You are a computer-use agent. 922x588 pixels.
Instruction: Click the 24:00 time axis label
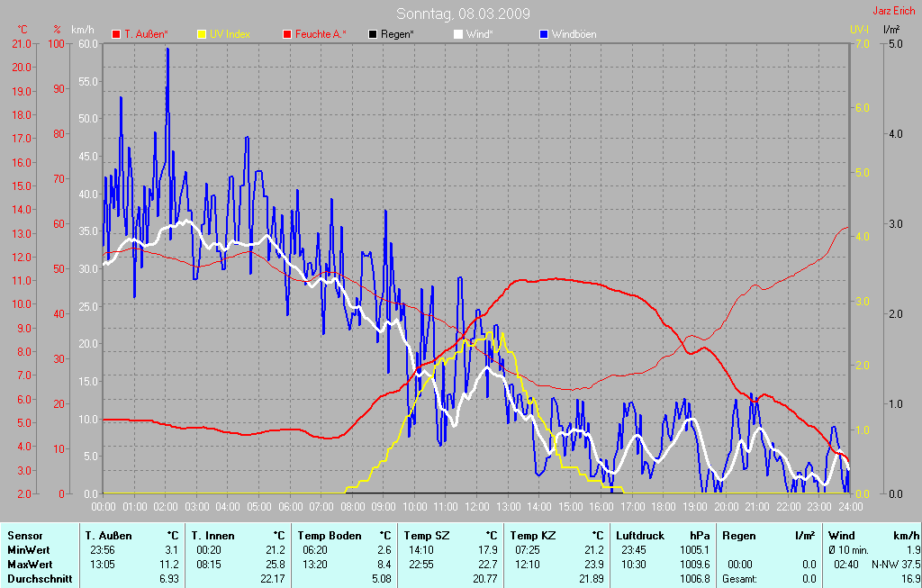pos(850,506)
